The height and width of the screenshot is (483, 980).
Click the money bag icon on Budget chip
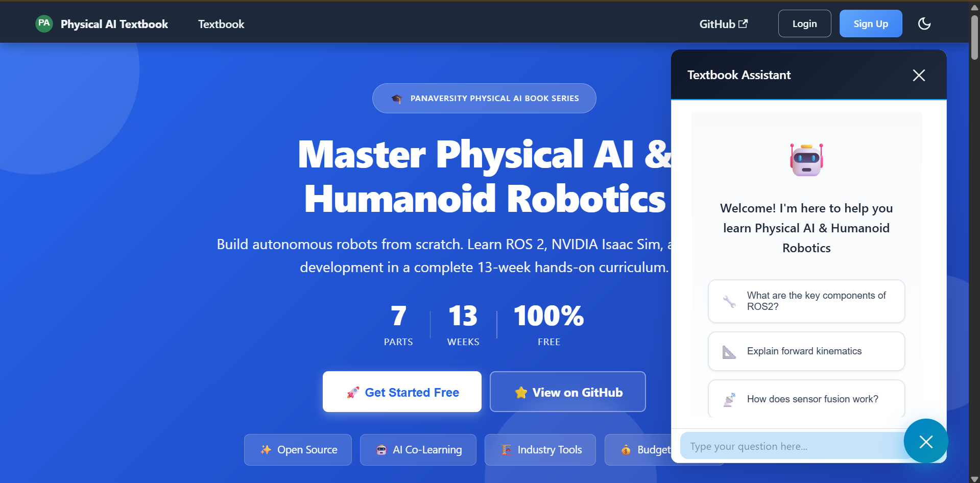coord(626,450)
